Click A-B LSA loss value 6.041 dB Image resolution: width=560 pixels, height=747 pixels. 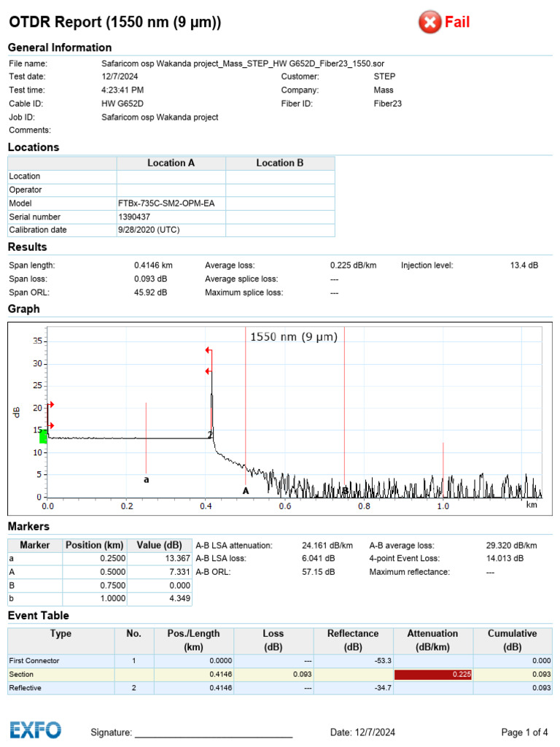click(x=318, y=558)
